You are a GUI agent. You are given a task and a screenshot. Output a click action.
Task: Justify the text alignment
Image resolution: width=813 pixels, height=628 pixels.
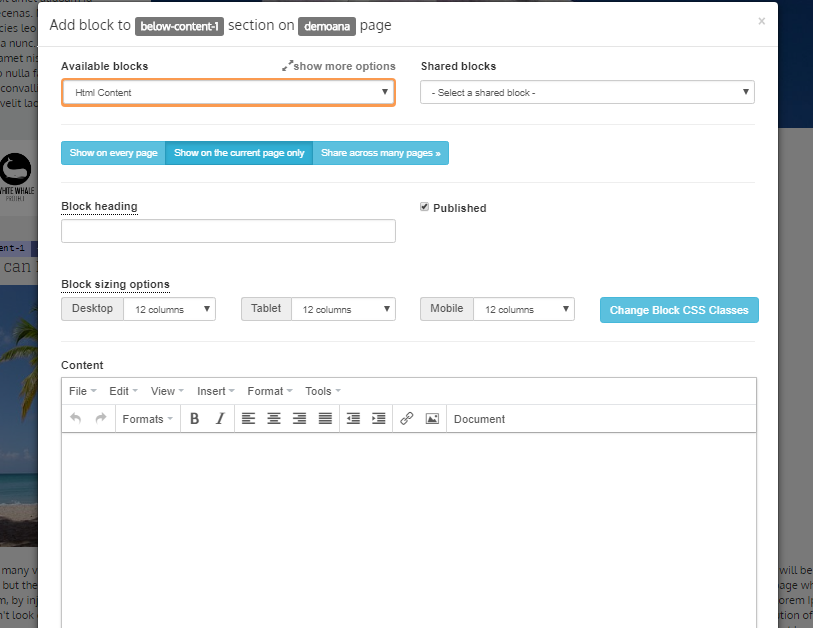click(x=325, y=419)
